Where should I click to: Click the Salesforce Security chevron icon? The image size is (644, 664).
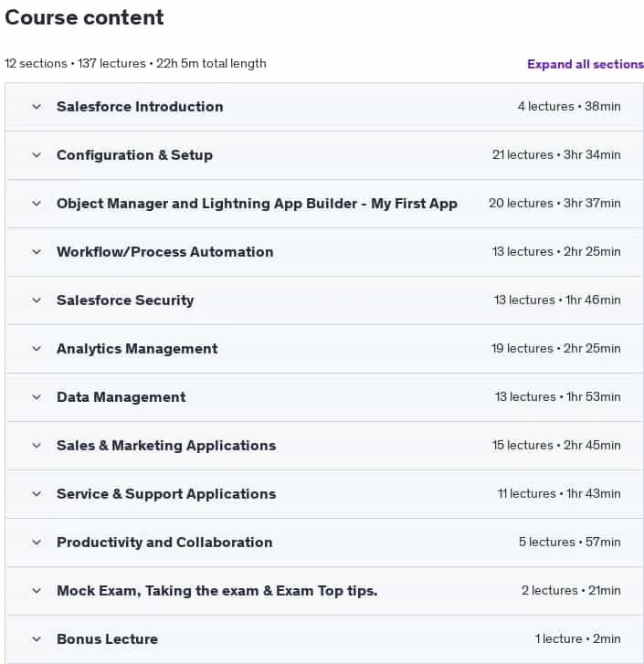point(37,300)
